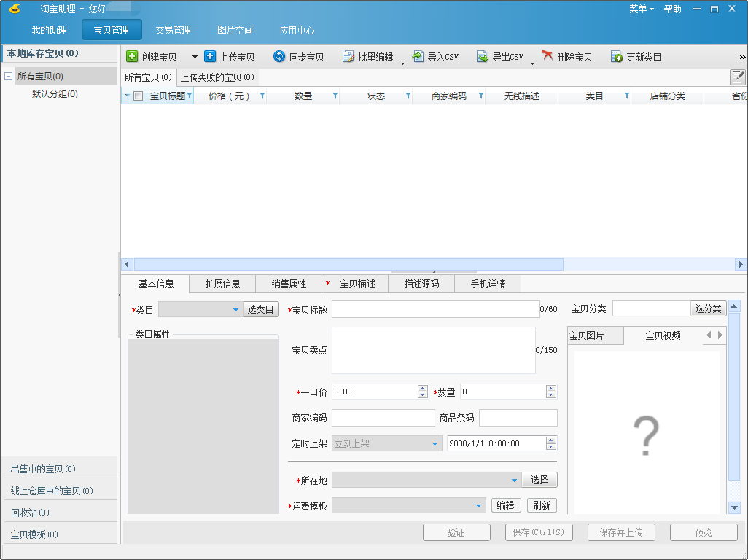Click the 同步宝贝 sync icon
748x560 pixels.
pyautogui.click(x=279, y=57)
